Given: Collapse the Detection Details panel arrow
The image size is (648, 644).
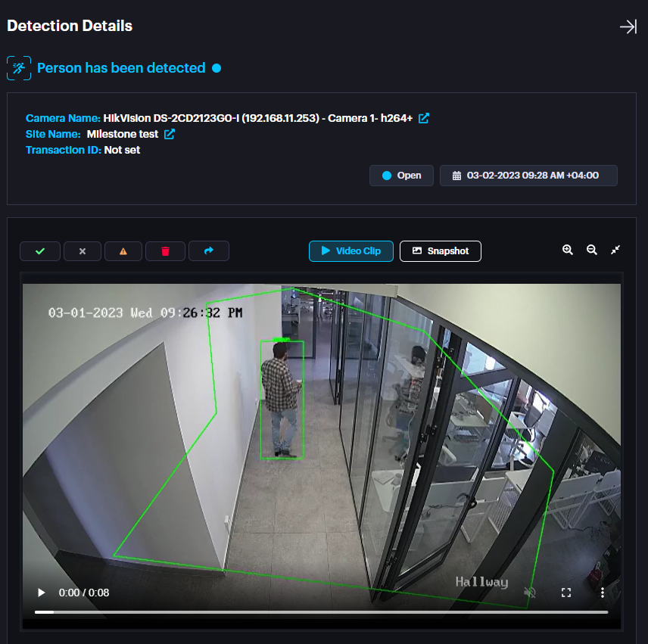Looking at the screenshot, I should (x=628, y=26).
